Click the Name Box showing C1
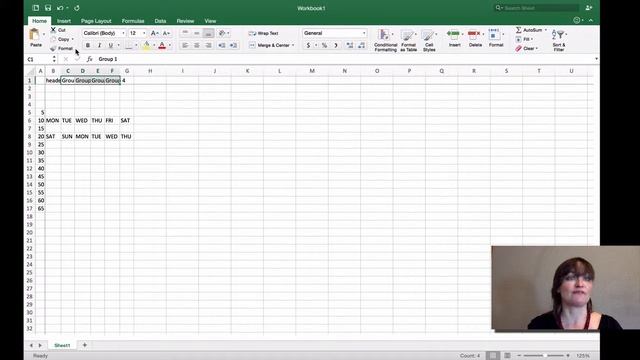This screenshot has height=360, width=640. tap(39, 59)
